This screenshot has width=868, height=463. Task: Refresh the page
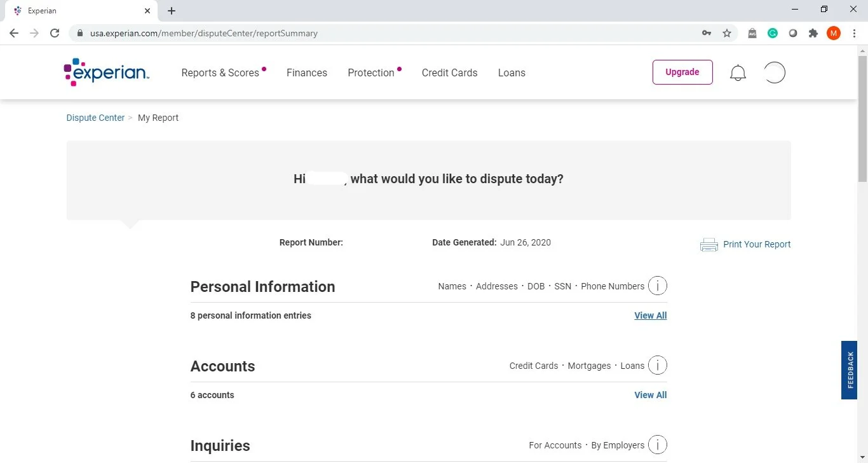pos(55,33)
